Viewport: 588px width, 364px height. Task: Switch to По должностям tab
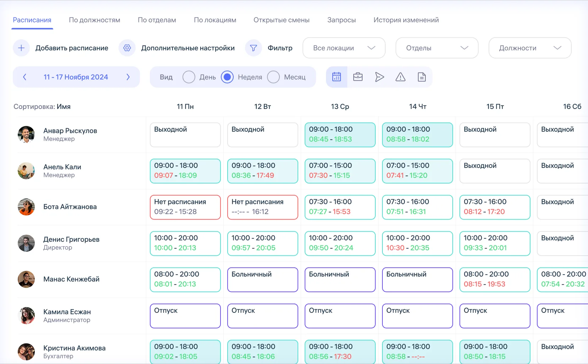click(x=94, y=20)
